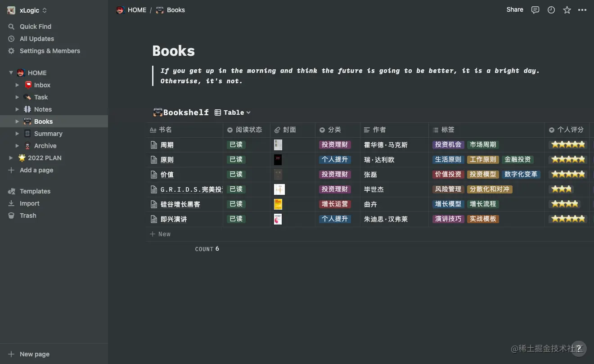Open the Import tool
The width and height of the screenshot is (594, 364).
[x=11, y=203]
